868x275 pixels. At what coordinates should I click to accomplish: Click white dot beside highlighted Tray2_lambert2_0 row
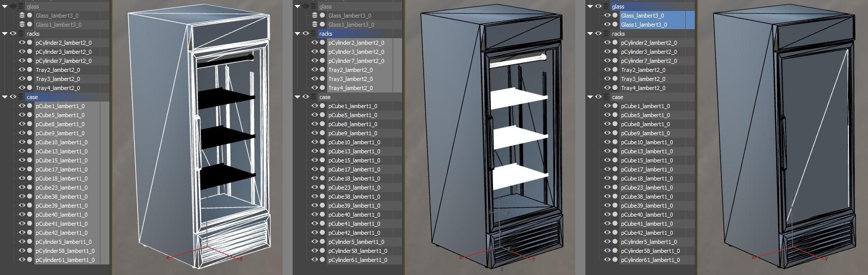tap(322, 70)
